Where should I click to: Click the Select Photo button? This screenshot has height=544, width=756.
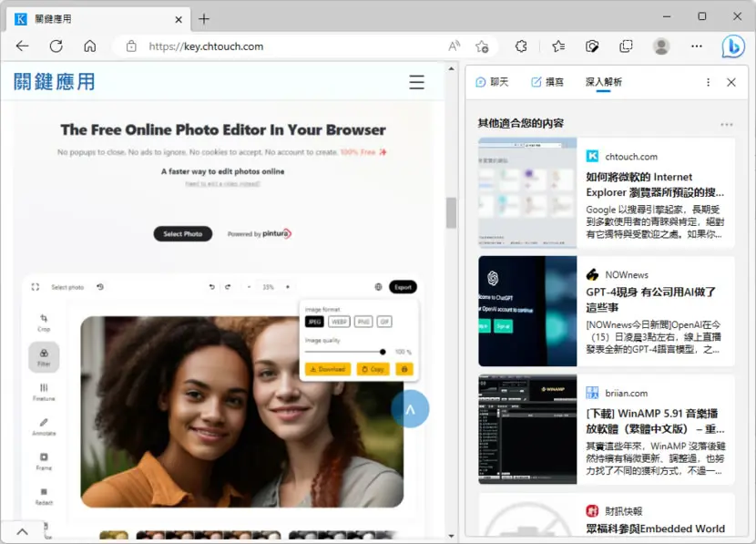pyautogui.click(x=183, y=234)
